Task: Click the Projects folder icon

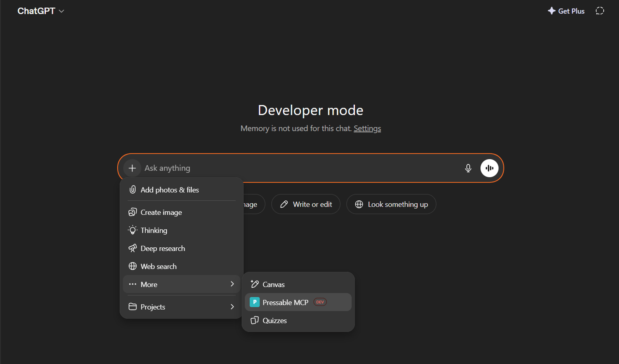Action: (x=132, y=307)
